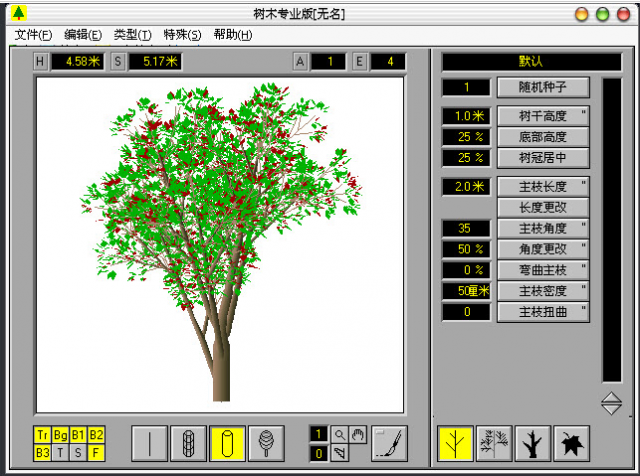Toggle the F visibility button

[x=96, y=452]
